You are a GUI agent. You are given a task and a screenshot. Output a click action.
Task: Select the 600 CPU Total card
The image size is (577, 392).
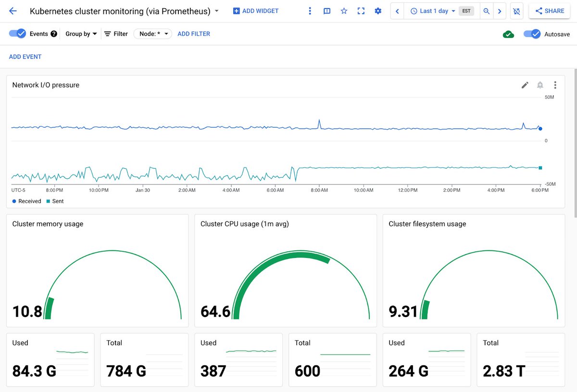click(x=333, y=360)
